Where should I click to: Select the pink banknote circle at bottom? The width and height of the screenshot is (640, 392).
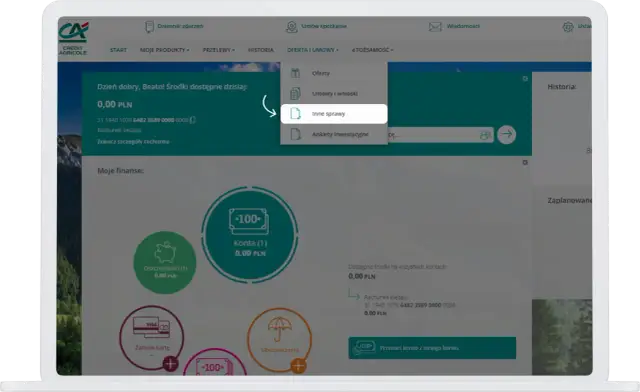coord(215,362)
